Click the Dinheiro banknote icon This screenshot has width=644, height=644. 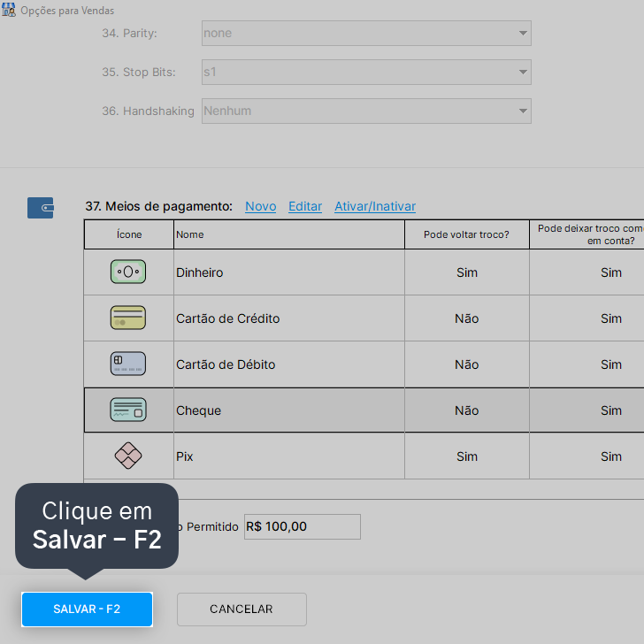pos(128,272)
